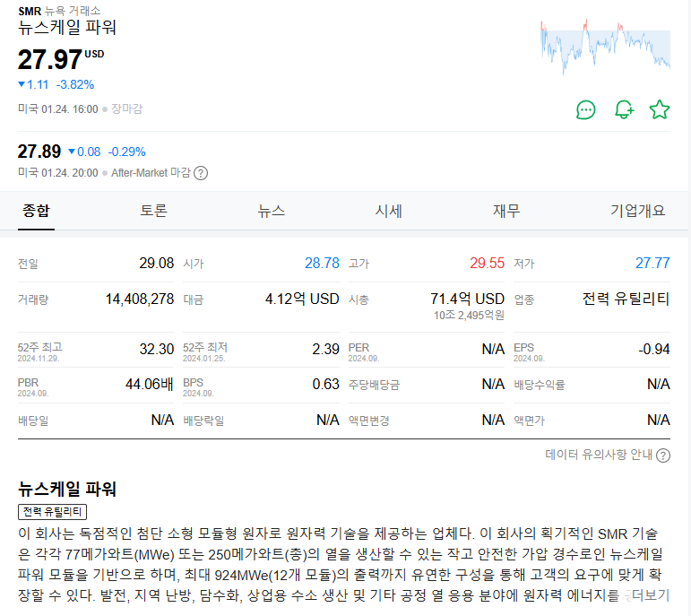
Task: Expand description with 더보기 link
Action: click(651, 595)
